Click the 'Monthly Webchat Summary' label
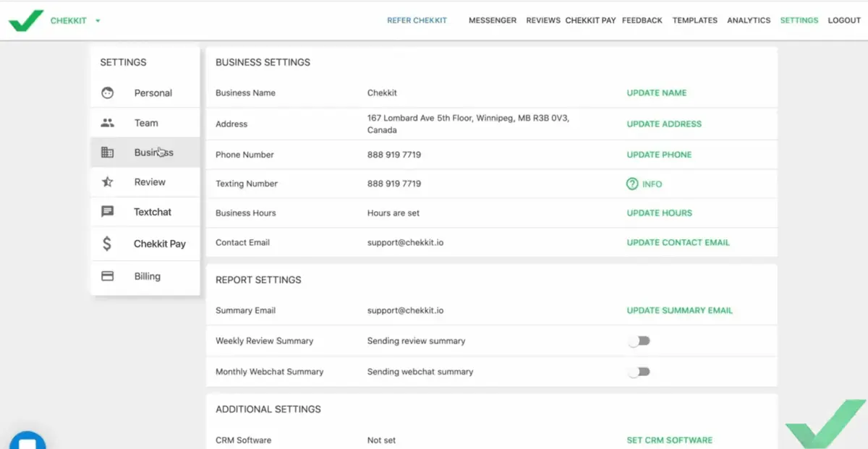Image resolution: width=868 pixels, height=449 pixels. click(x=270, y=372)
